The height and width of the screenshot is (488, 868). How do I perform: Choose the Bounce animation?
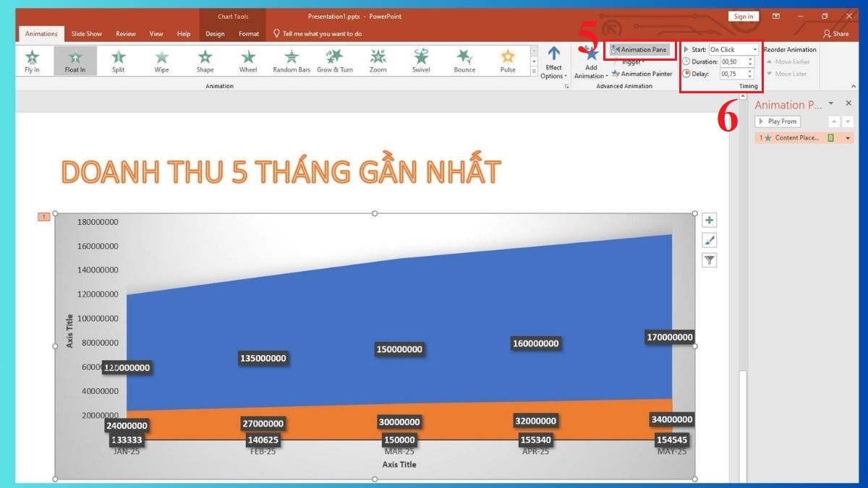pos(464,60)
